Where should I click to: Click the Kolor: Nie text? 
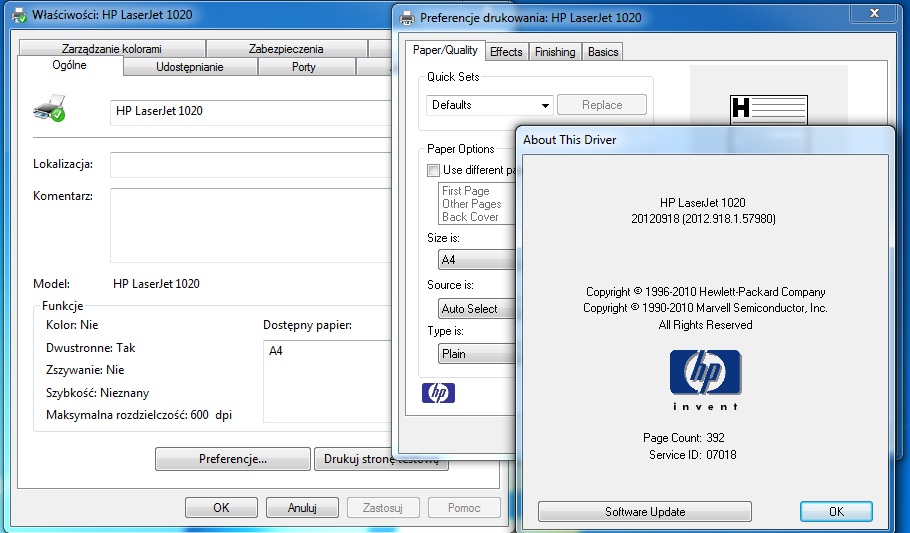click(72, 325)
